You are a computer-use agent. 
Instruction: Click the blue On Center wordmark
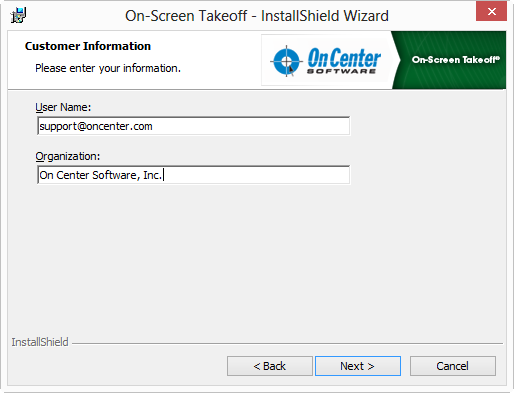point(344,57)
